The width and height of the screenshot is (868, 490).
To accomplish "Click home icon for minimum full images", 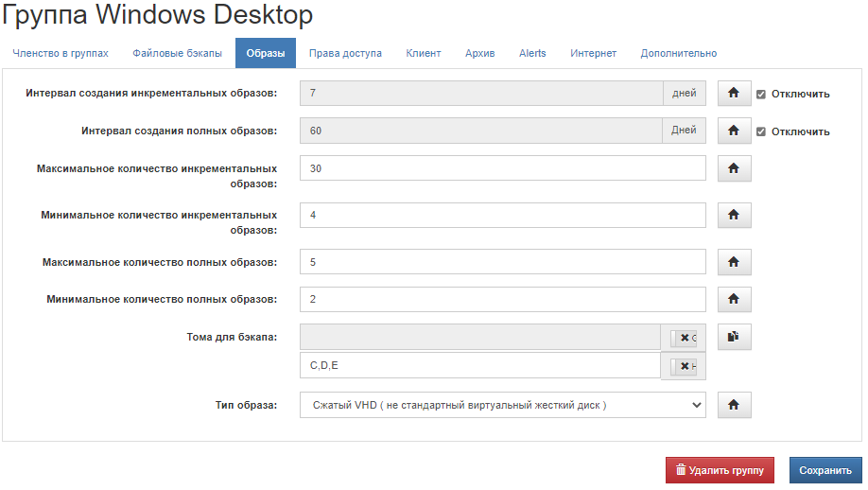I will [x=734, y=299].
